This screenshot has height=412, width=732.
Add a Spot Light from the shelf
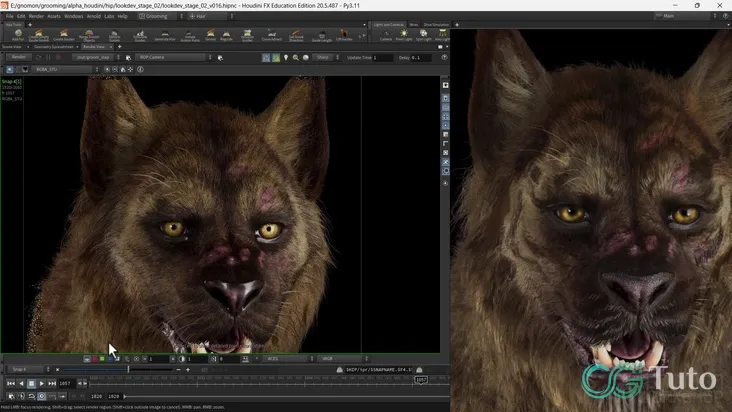(x=423, y=35)
